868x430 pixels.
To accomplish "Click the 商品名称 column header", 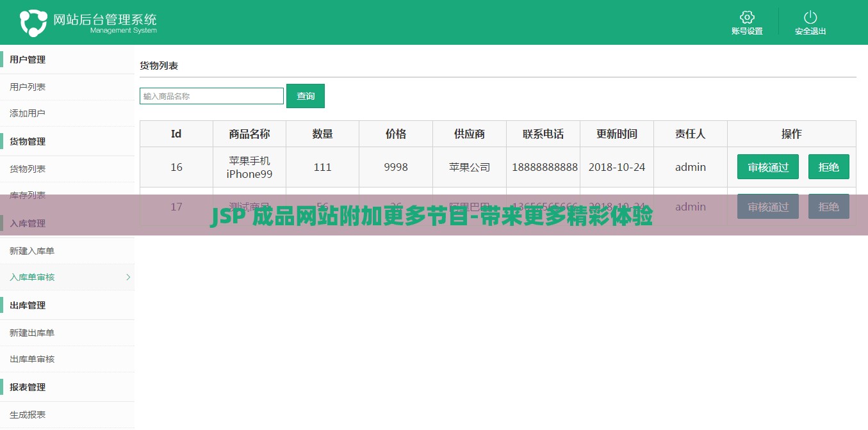I will point(249,133).
